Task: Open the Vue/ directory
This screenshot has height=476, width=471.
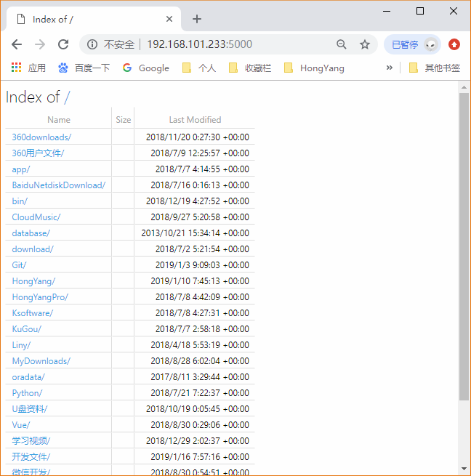Action: [21, 425]
